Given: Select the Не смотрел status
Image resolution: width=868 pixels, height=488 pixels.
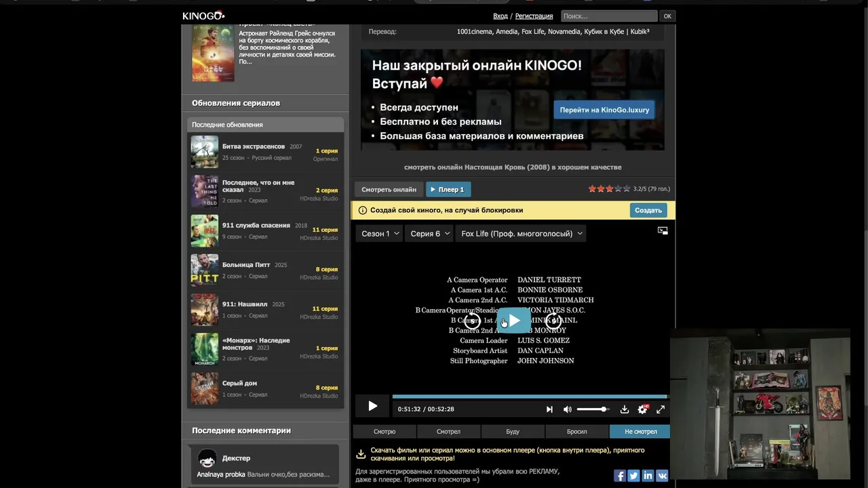Looking at the screenshot, I should [640, 432].
